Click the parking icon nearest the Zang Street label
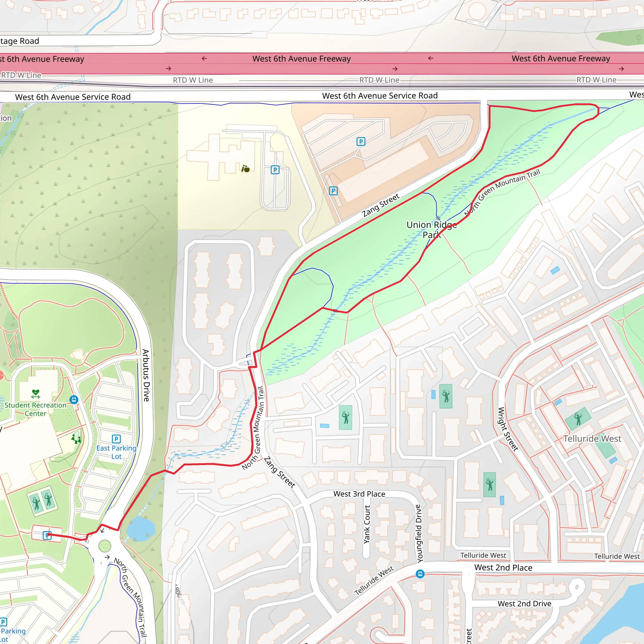Screen dimensions: 644x644 [x=333, y=191]
